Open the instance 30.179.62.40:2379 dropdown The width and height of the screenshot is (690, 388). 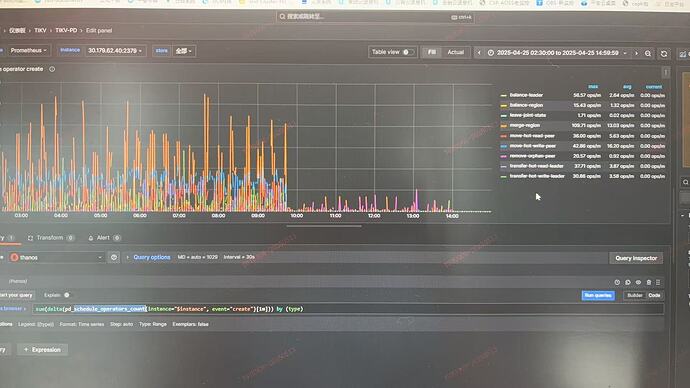(x=115, y=51)
